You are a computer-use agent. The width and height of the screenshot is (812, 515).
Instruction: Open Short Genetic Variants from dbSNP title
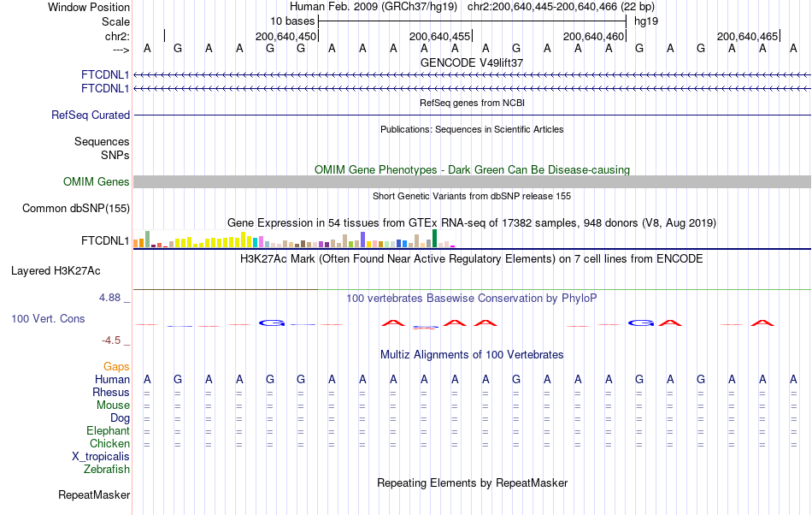472,197
